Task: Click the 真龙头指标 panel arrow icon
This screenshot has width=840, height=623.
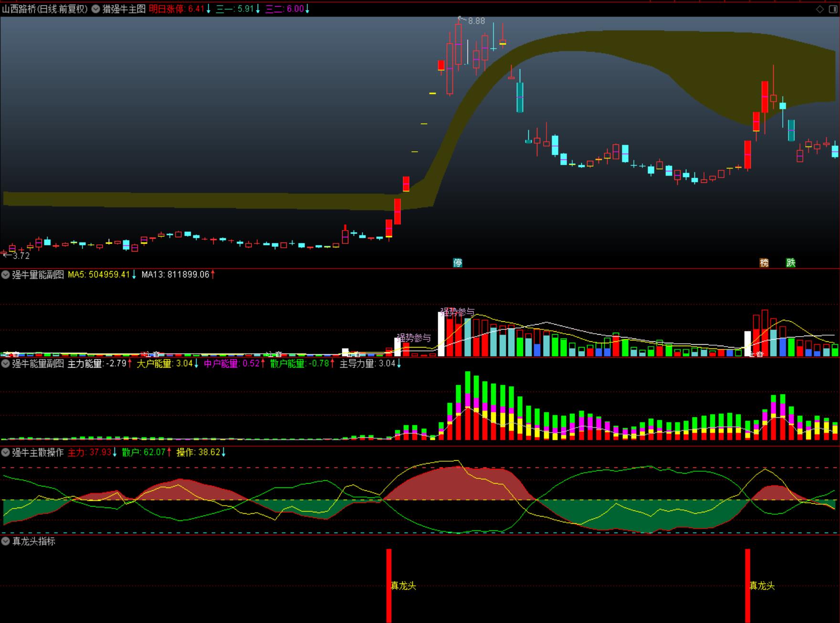Action: (x=6, y=541)
